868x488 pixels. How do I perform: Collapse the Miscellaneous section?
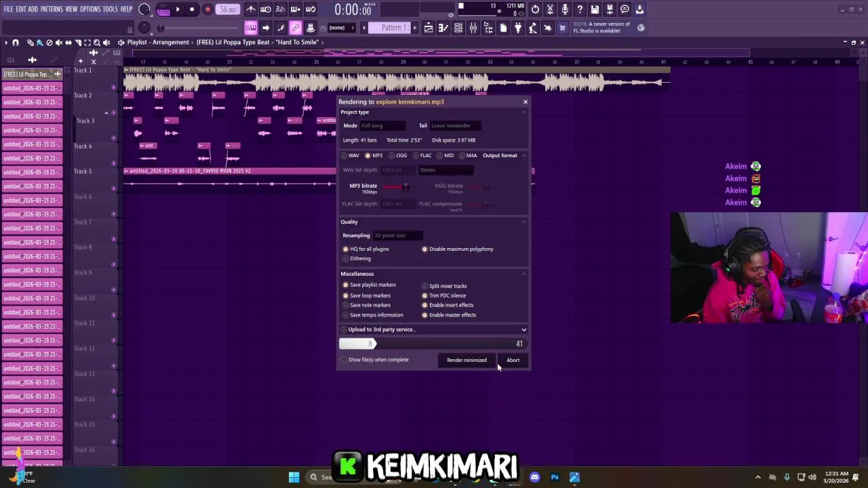point(524,274)
